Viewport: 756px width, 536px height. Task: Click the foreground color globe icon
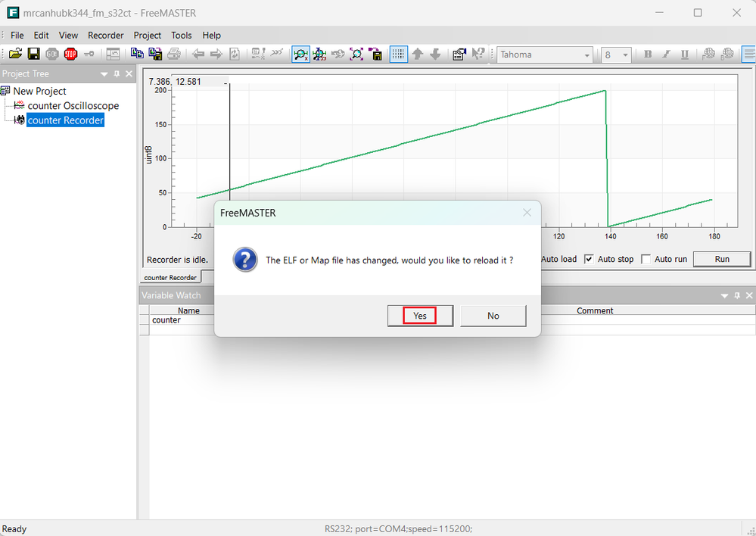click(709, 55)
